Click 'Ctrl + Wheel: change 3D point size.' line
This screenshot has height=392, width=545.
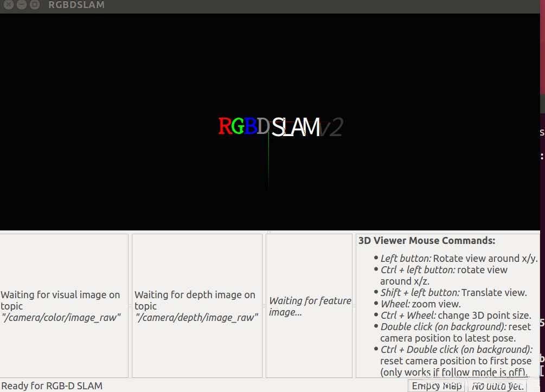pyautogui.click(x=456, y=316)
